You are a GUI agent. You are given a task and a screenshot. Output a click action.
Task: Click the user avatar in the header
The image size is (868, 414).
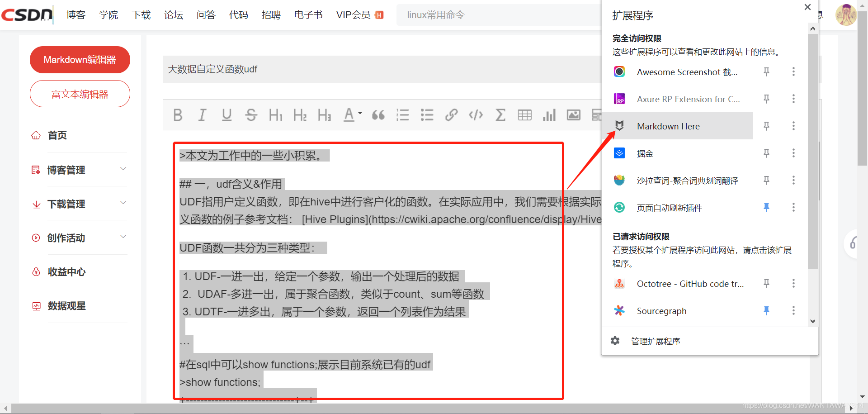tap(846, 15)
